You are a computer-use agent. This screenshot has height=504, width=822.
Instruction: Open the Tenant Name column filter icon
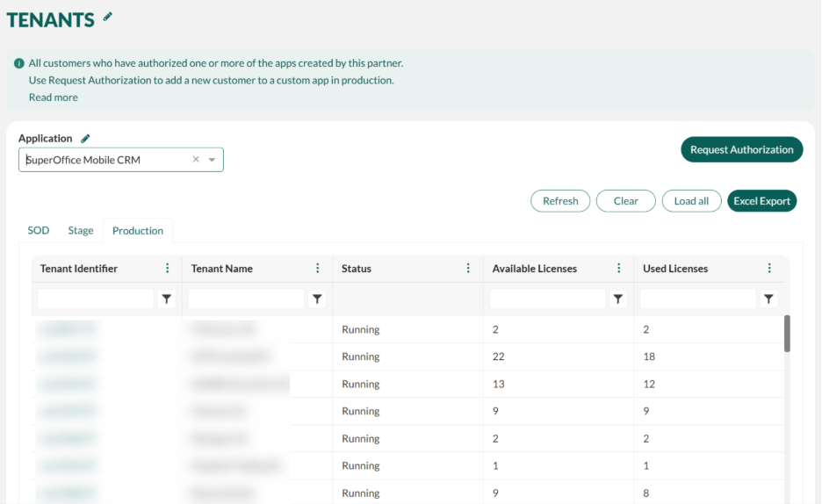click(318, 299)
